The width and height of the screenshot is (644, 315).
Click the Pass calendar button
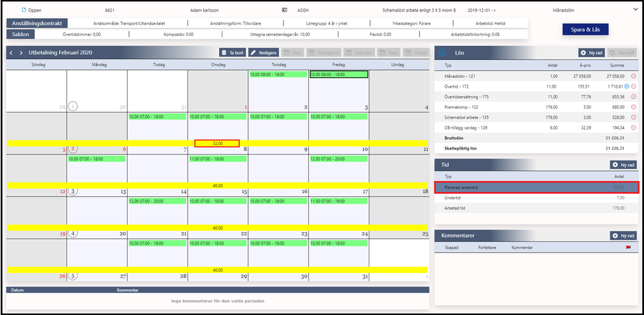tap(293, 53)
